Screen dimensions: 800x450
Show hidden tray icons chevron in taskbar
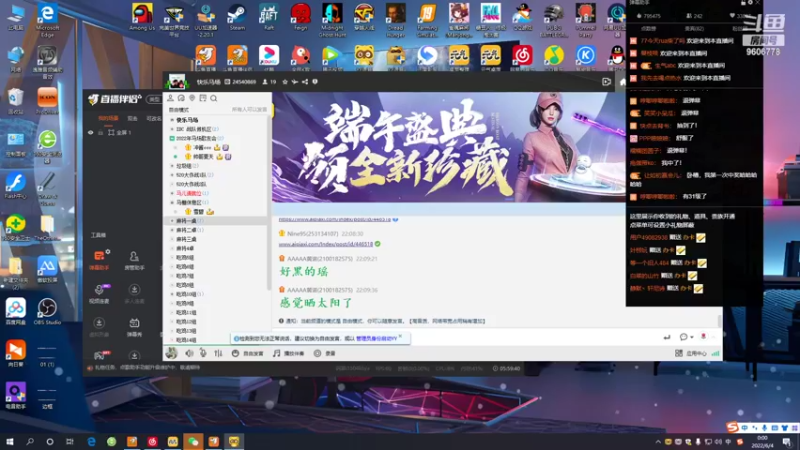point(658,442)
